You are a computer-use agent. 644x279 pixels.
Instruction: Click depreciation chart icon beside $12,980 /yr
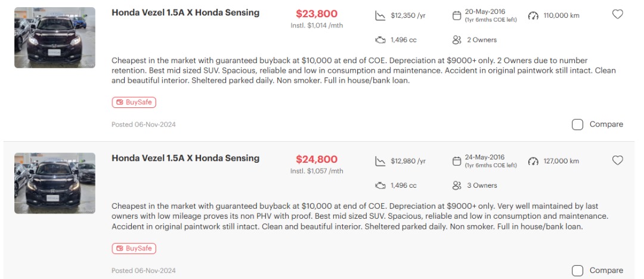pyautogui.click(x=380, y=162)
